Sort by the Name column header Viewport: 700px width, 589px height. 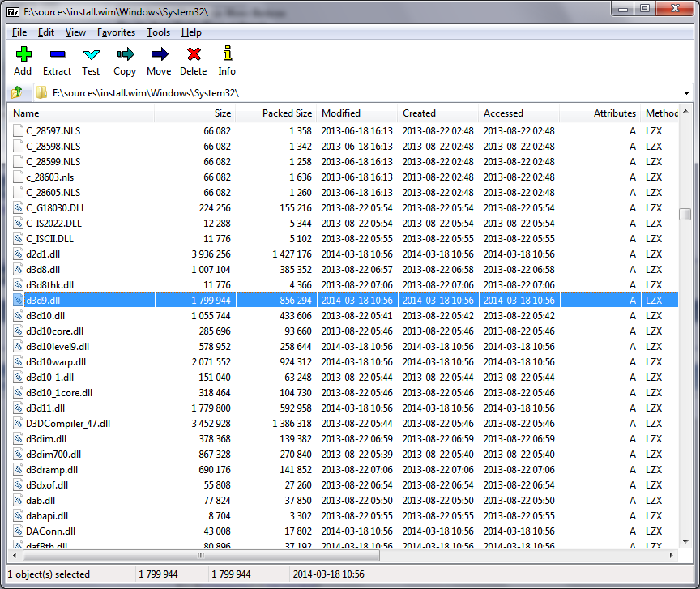(x=81, y=113)
